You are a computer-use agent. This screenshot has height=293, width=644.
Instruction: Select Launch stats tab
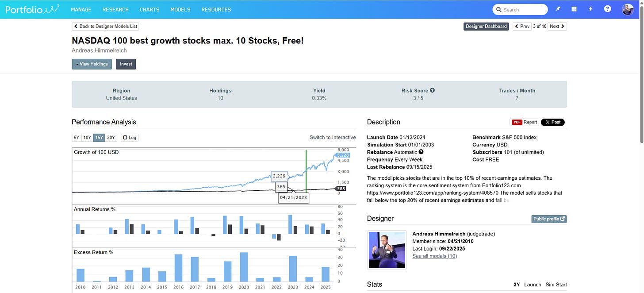pos(533,285)
